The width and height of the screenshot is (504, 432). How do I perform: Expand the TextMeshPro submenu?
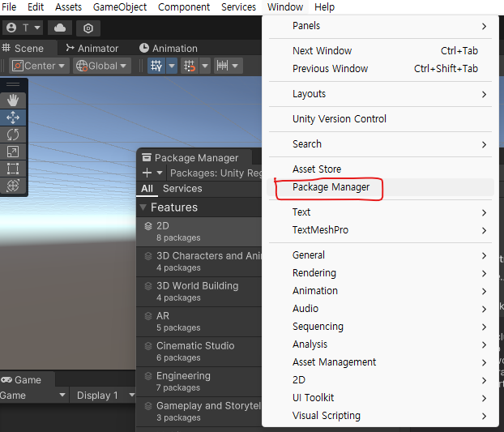click(380, 230)
